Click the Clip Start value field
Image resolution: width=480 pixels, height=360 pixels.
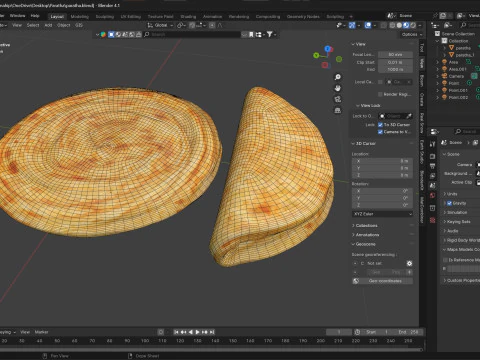click(x=395, y=62)
